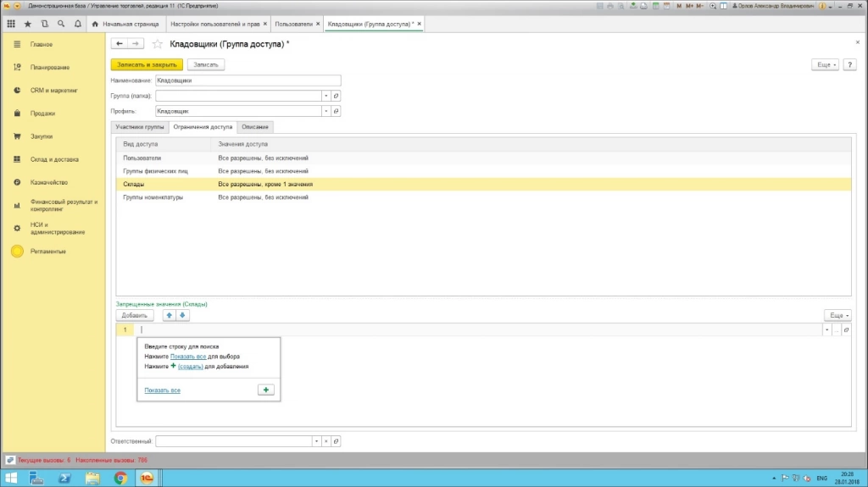Expand the dropdown arrow in forbidden values row 1
Viewport: 868px width, 487px height.
point(827,329)
